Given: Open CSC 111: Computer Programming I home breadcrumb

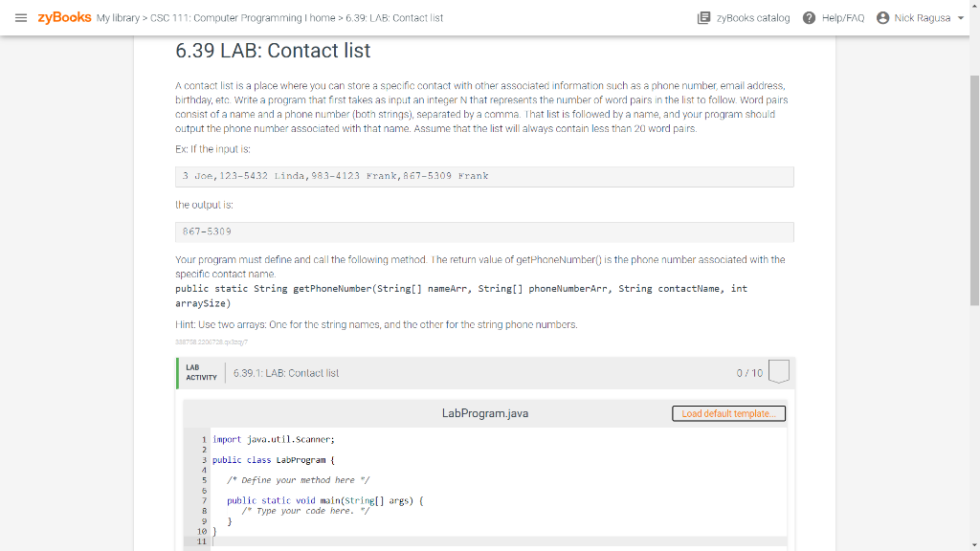Looking at the screenshot, I should 242,18.
